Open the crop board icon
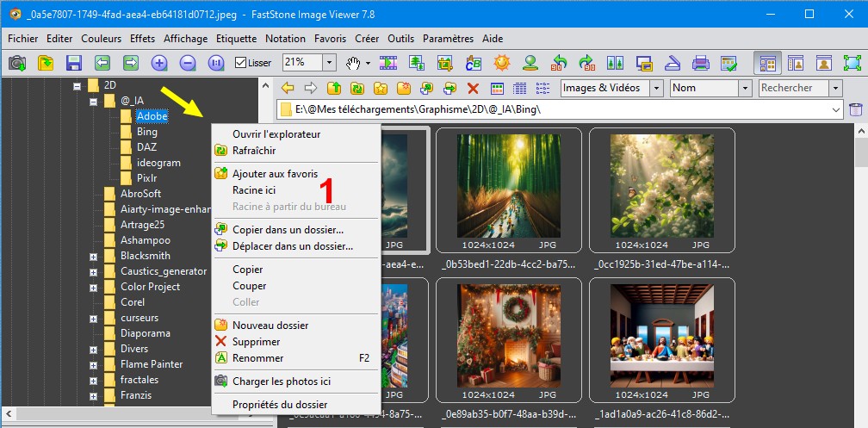 (x=444, y=63)
